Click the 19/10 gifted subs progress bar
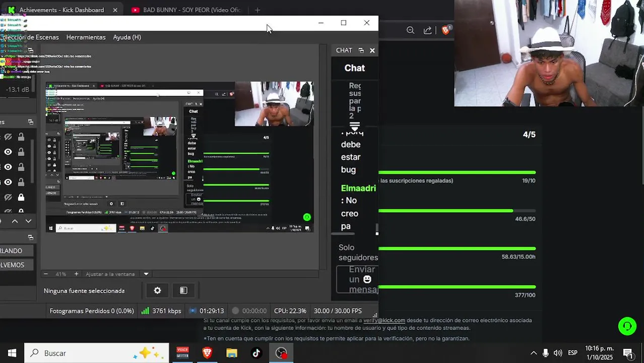 tap(457, 172)
